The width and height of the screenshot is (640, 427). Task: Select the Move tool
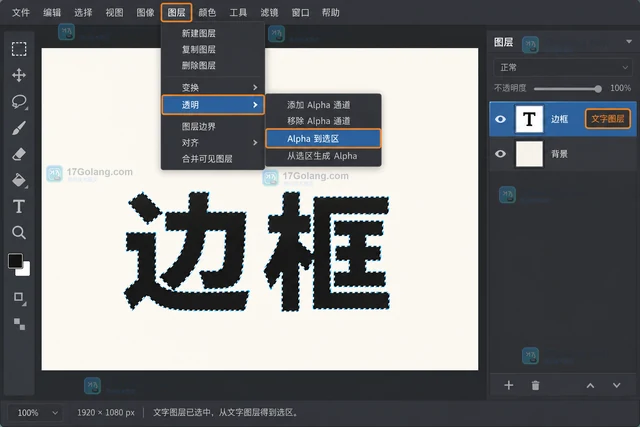tap(19, 75)
